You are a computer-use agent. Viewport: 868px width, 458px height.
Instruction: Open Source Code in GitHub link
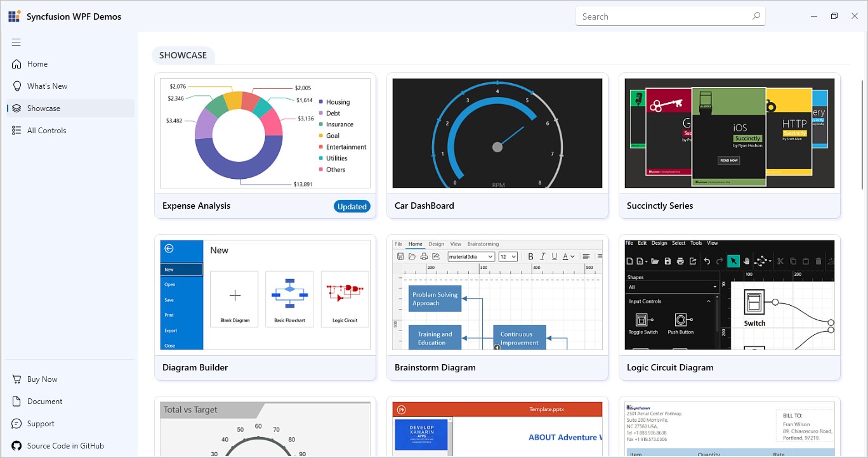tap(66, 446)
